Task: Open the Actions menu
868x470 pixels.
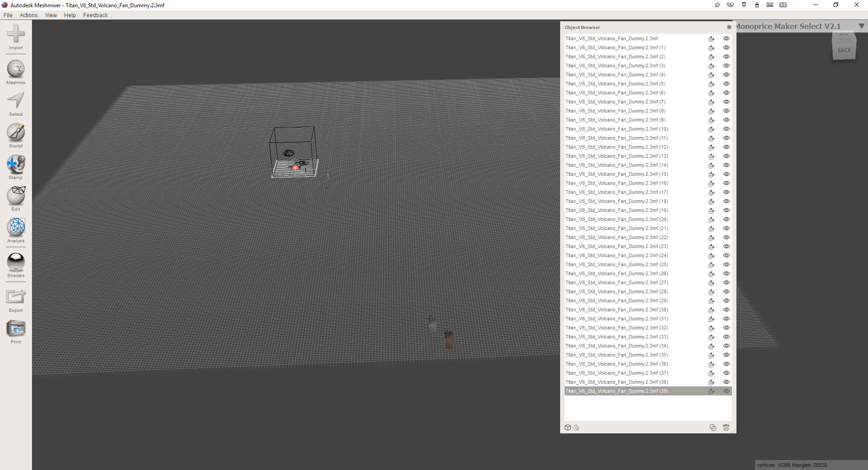Action: point(28,15)
